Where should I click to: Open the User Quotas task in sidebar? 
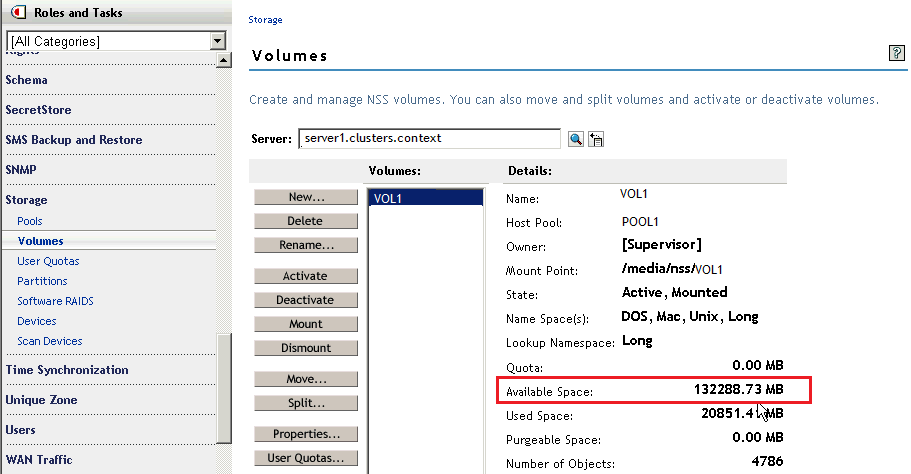[x=48, y=261]
